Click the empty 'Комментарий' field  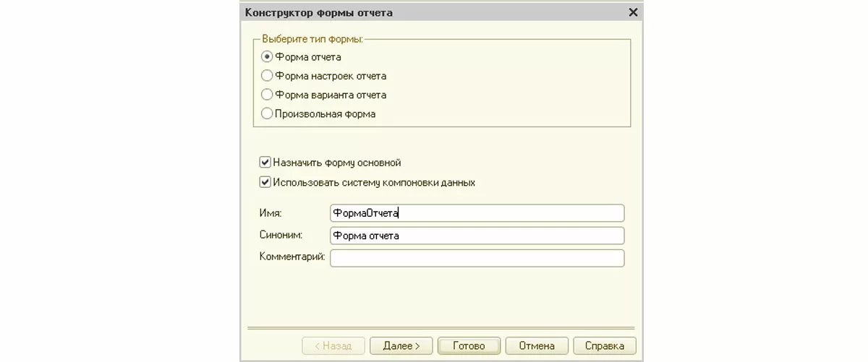point(476,258)
